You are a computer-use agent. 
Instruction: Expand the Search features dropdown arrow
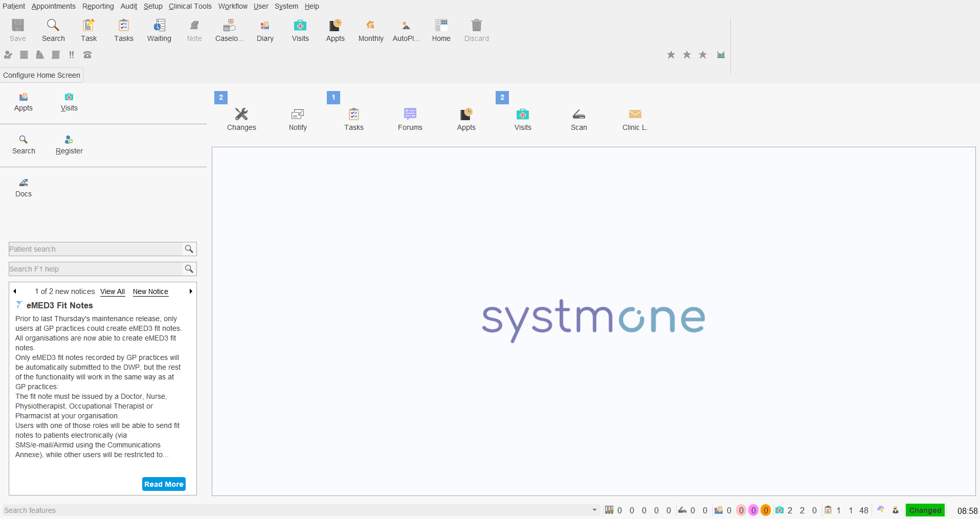594,510
